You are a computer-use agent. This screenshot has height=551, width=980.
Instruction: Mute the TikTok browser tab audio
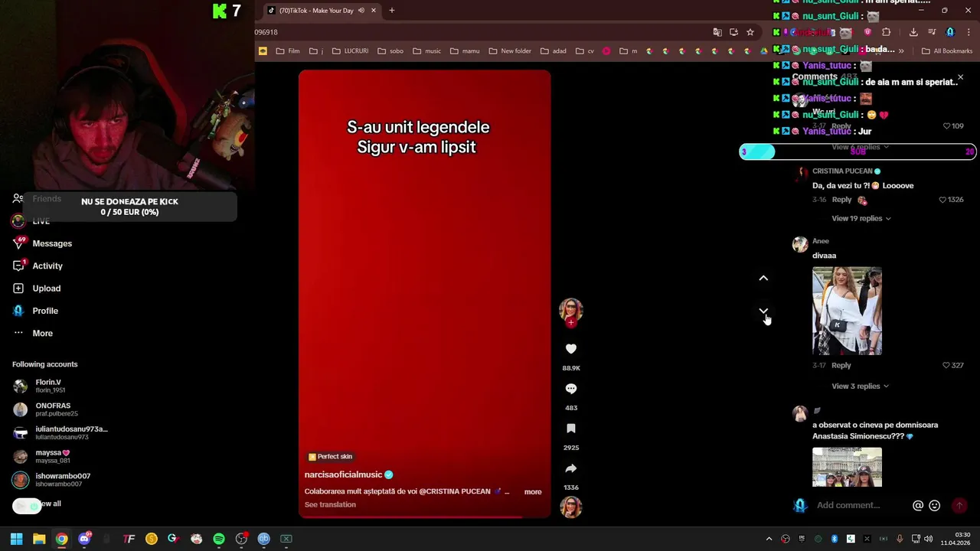pos(361,11)
